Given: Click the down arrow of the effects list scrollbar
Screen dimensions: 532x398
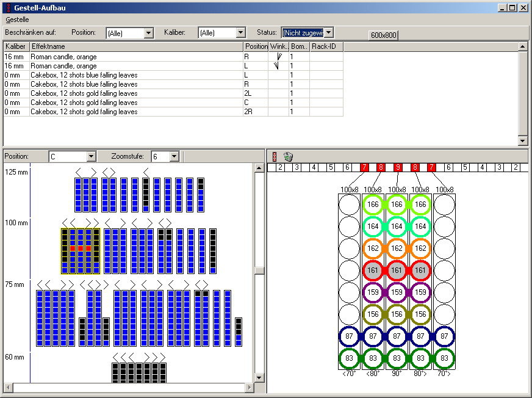Looking at the screenshot, I should point(523,141).
